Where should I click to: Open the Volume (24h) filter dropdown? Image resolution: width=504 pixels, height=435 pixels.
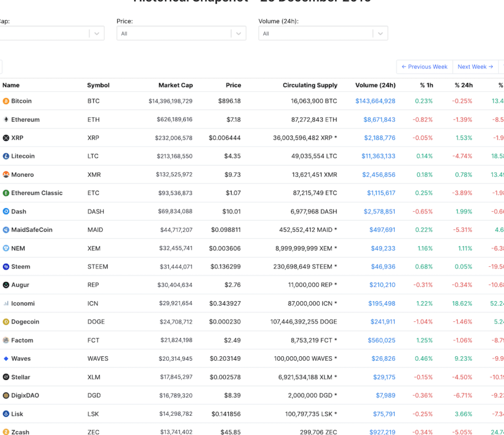pos(323,33)
